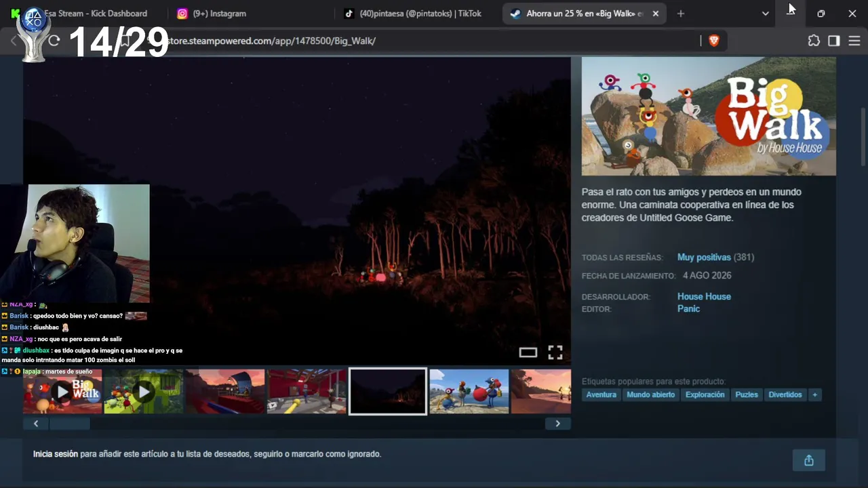Viewport: 868px width, 488px height.
Task: Select the Exploración tag
Action: coord(705,394)
